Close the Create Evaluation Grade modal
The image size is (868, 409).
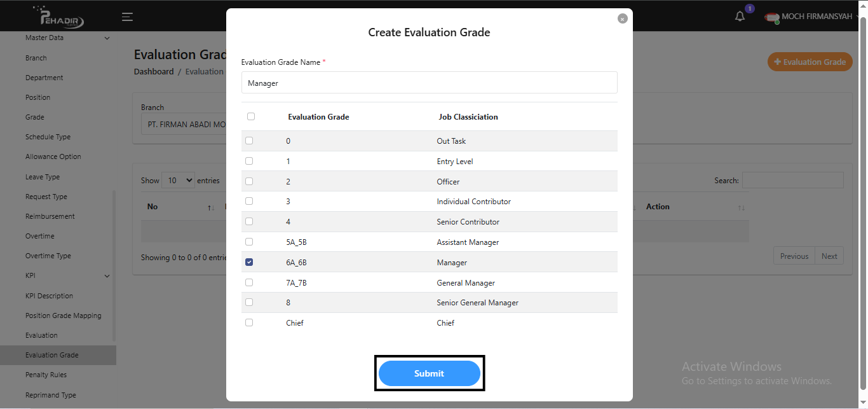point(622,18)
